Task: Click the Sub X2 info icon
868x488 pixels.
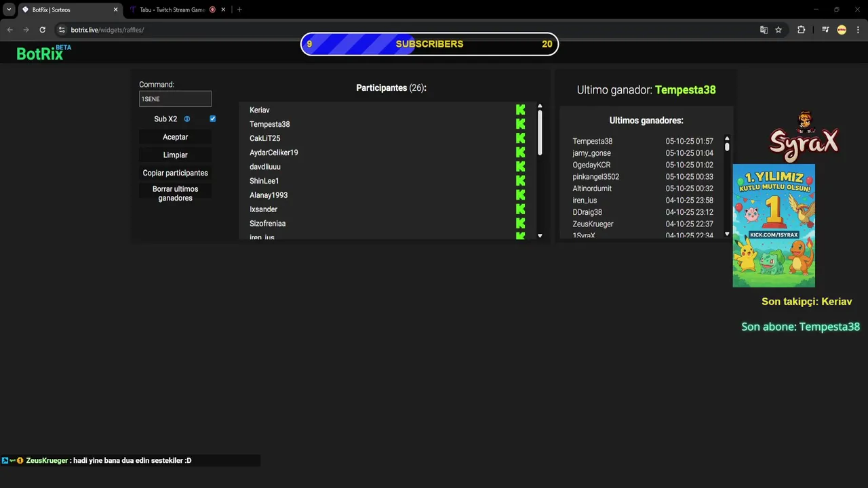Action: (187, 119)
